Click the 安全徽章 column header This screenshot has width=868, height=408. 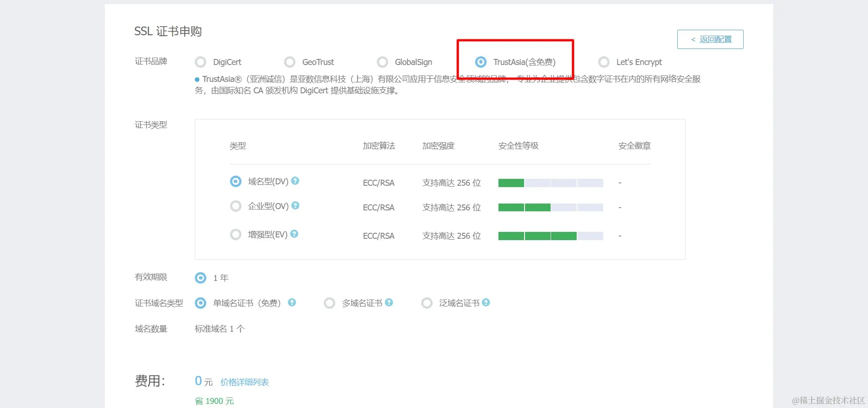pos(635,146)
